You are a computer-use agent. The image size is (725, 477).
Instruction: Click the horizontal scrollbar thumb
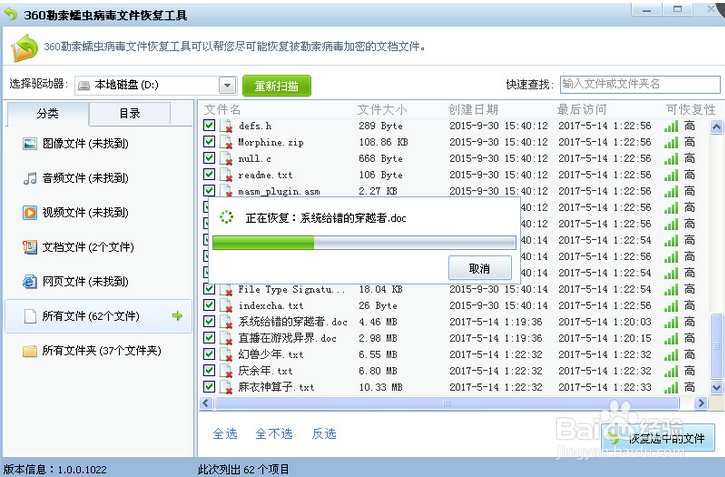446,403
